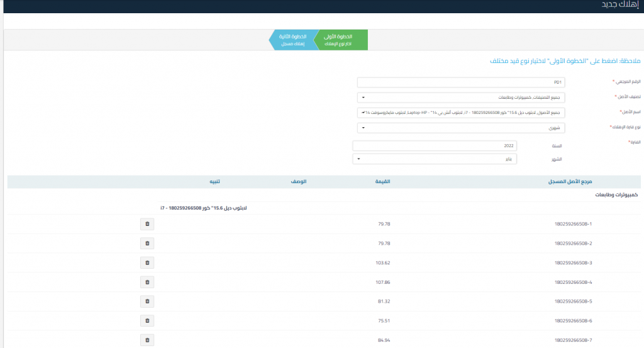The width and height of the screenshot is (644, 348).
Task: Remove the 75.51 value row
Action: click(147, 320)
